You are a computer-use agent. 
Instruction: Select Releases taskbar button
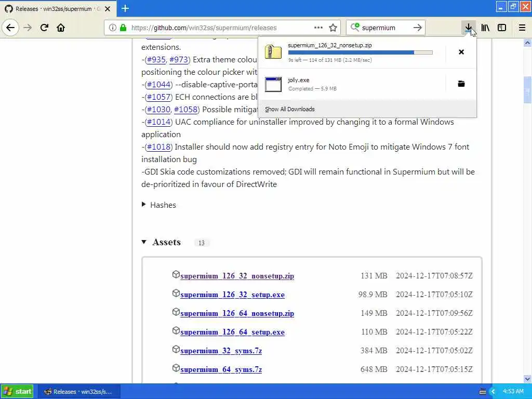click(x=79, y=392)
